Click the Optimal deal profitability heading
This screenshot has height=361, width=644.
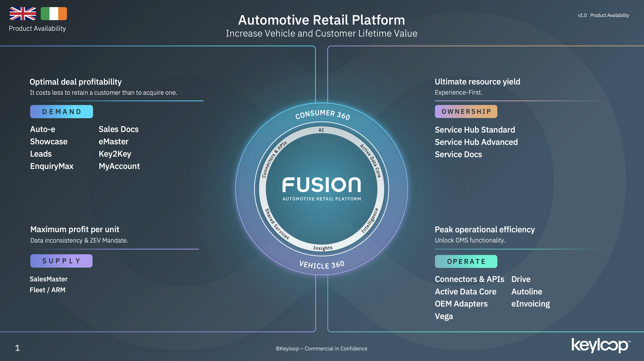coord(75,82)
